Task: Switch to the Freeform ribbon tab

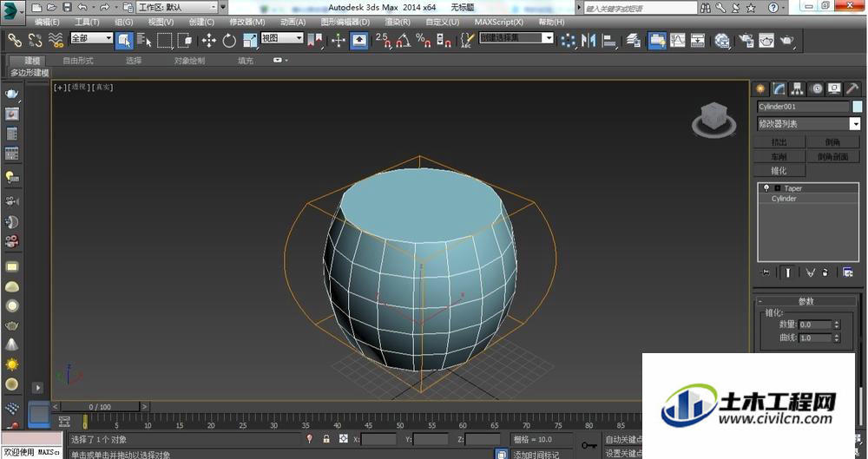Action: pos(78,61)
